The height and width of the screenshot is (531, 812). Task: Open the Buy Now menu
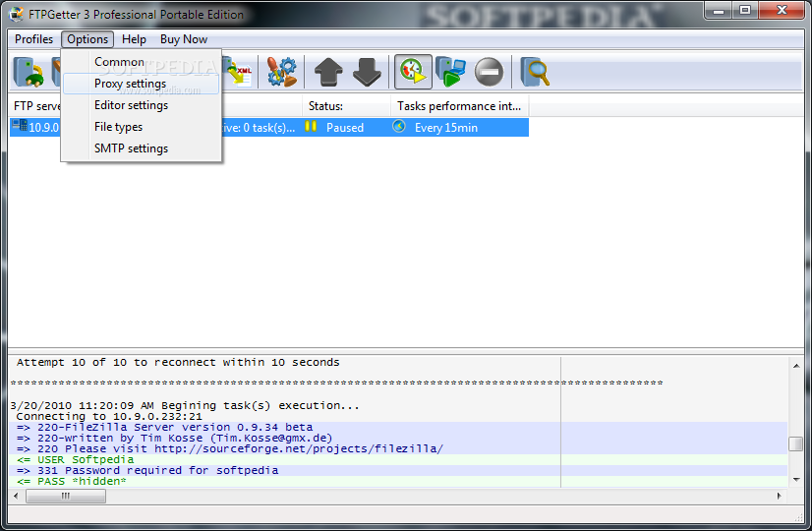pyautogui.click(x=183, y=39)
